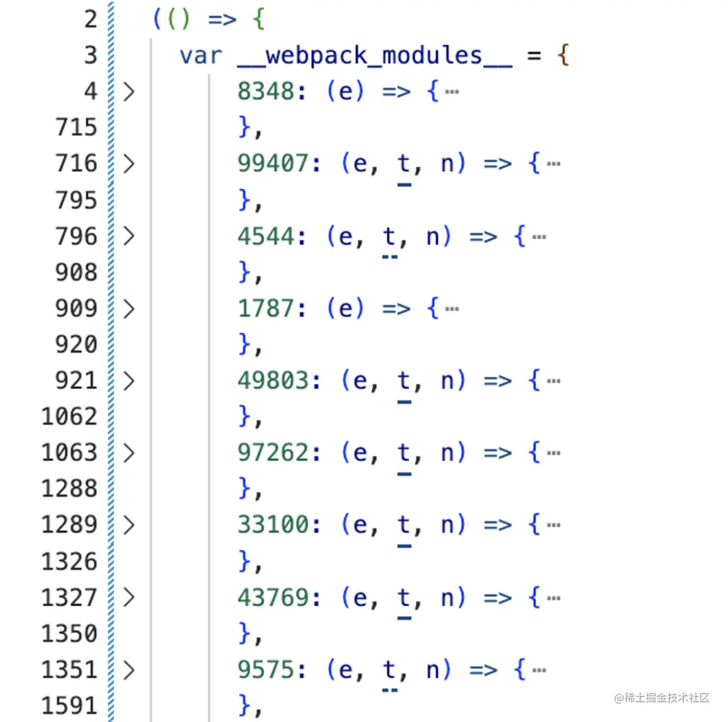Click module key 99407
Image resolution: width=728 pixels, height=722 pixels.
click(273, 164)
